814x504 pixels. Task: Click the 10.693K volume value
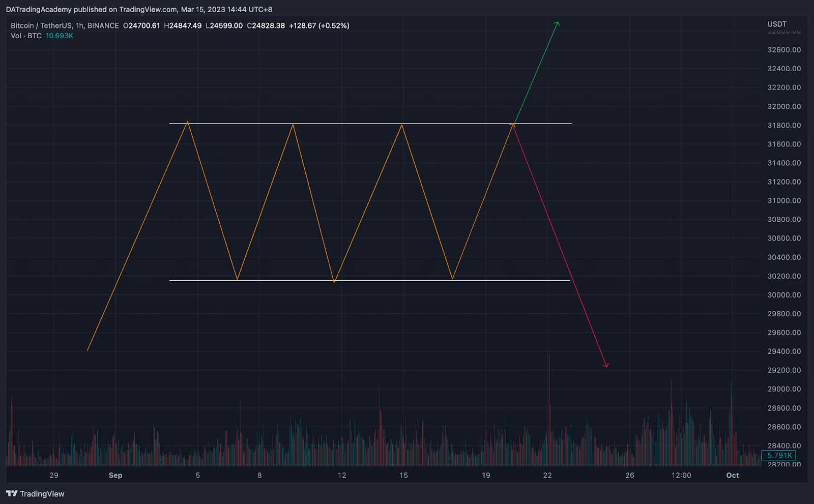pyautogui.click(x=60, y=36)
